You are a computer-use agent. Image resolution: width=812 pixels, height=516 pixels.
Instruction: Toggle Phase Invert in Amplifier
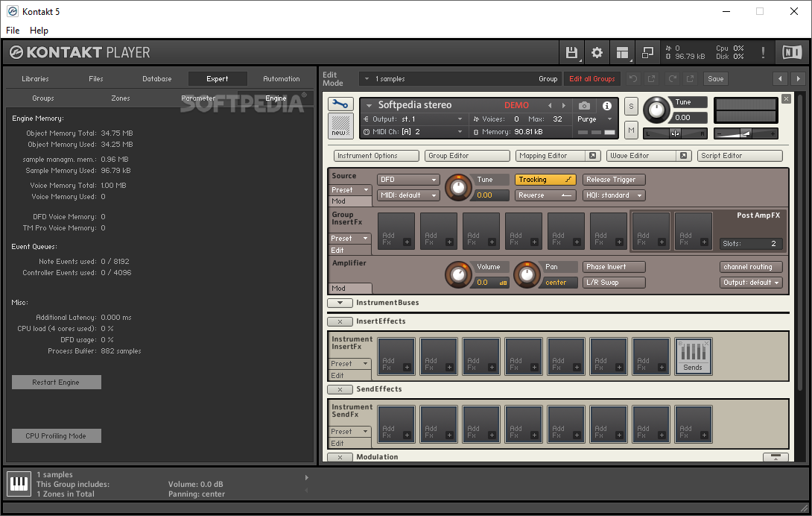[614, 266]
